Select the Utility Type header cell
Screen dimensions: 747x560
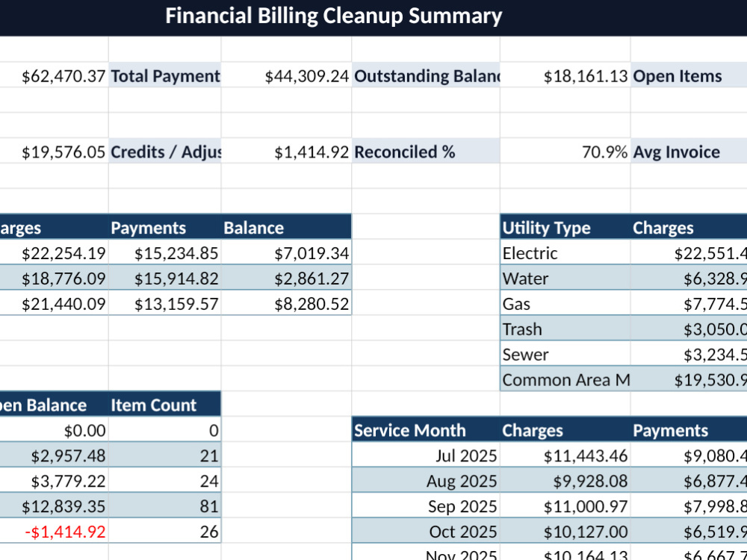click(x=565, y=228)
